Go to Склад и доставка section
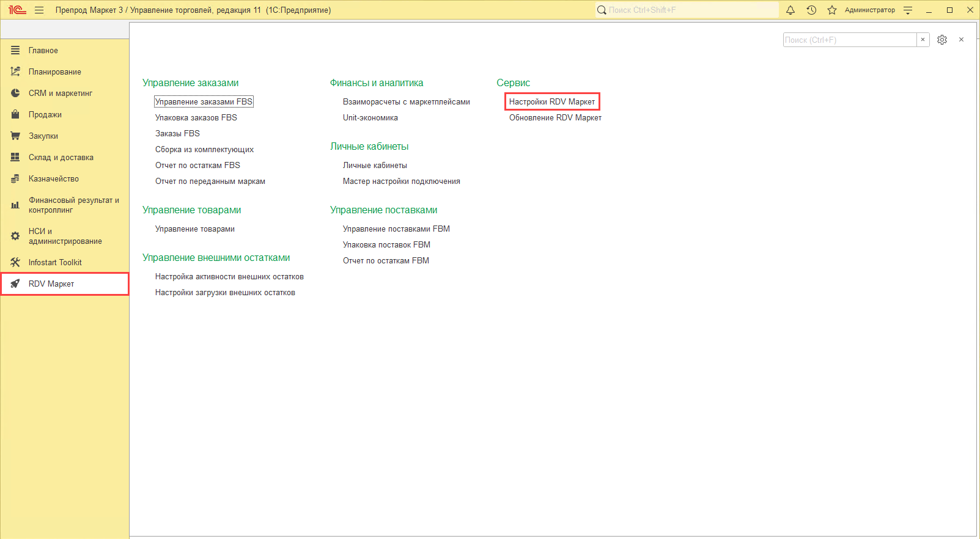This screenshot has width=980, height=539. [61, 157]
